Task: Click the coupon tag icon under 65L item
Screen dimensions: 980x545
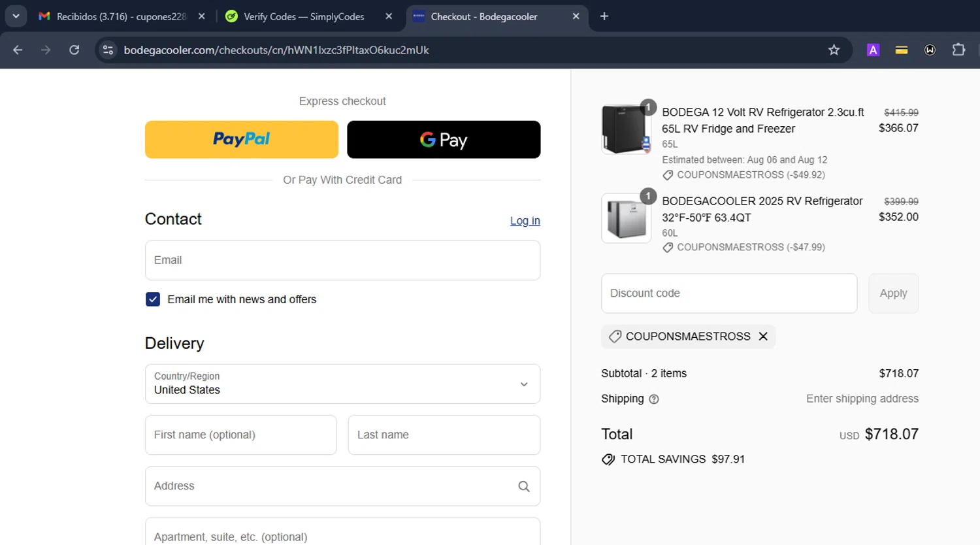Action: [668, 175]
